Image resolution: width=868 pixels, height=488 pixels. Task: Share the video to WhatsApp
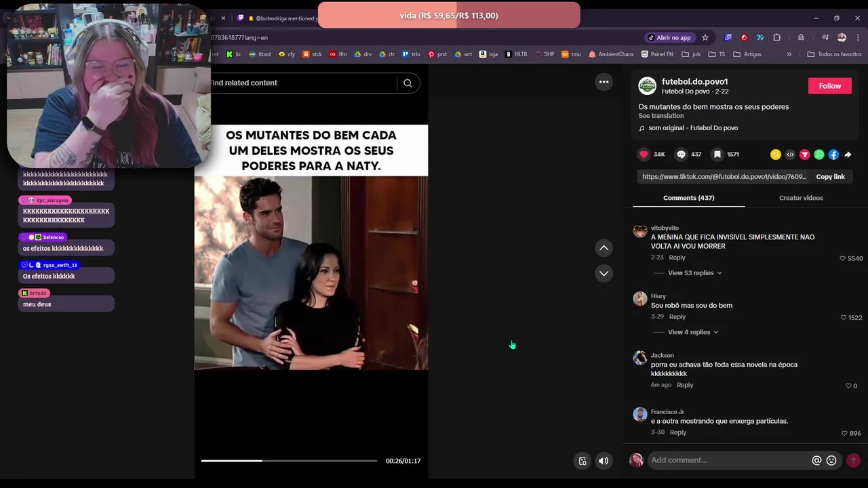pos(819,155)
